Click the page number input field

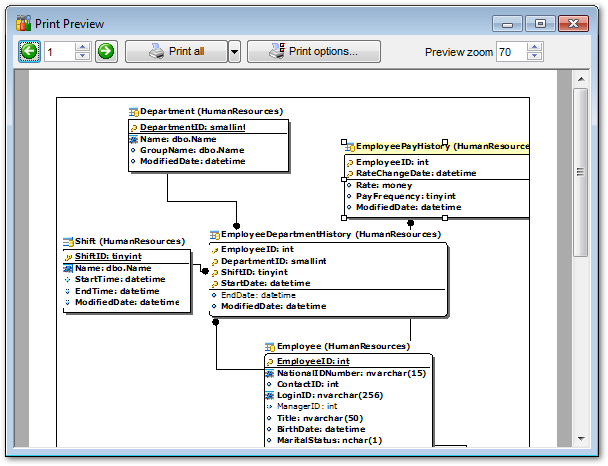[x=59, y=51]
